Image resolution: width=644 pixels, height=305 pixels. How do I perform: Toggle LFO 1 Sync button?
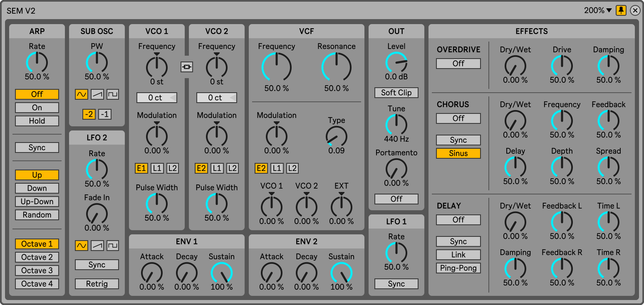coord(396,284)
